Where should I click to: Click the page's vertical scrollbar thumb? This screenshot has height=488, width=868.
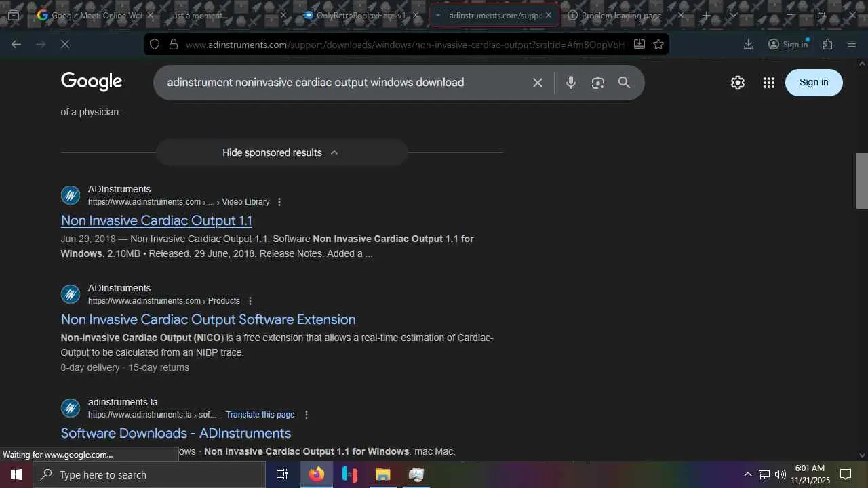coord(862,181)
